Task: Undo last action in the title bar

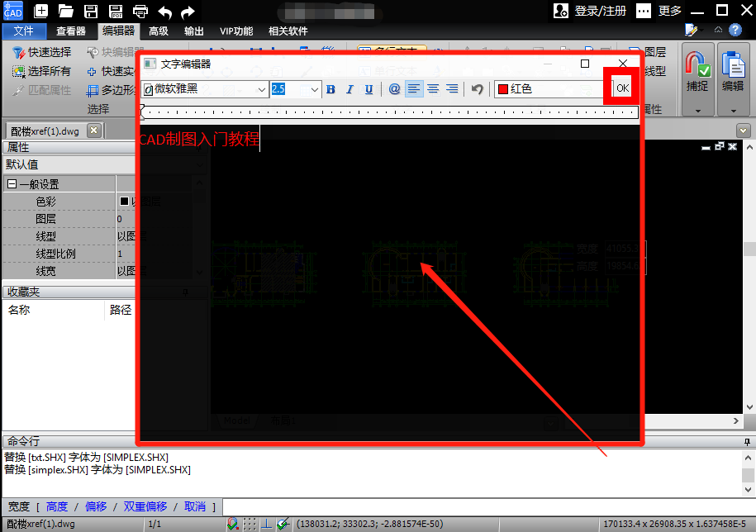Action: [x=165, y=12]
